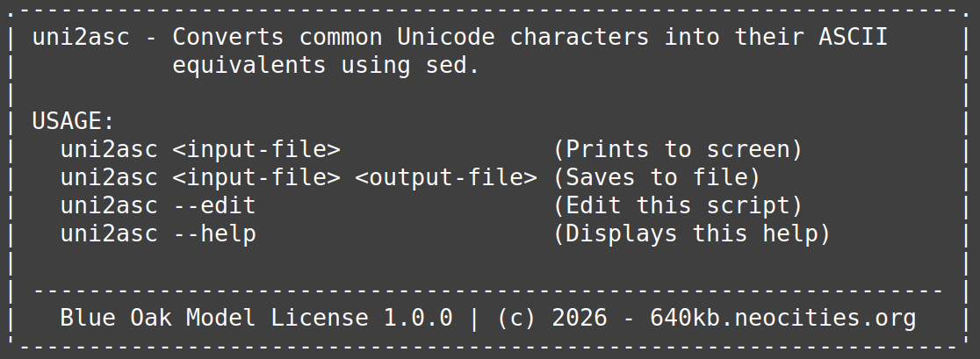980x359 pixels.
Task: Click <input-file> on the Prints to screen line
Action: pos(256,149)
